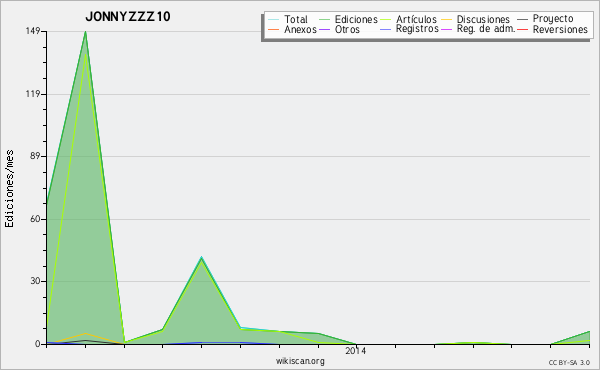This screenshot has height=370, width=600.
Task: Click the 89 y-axis label
Action: [x=36, y=156]
